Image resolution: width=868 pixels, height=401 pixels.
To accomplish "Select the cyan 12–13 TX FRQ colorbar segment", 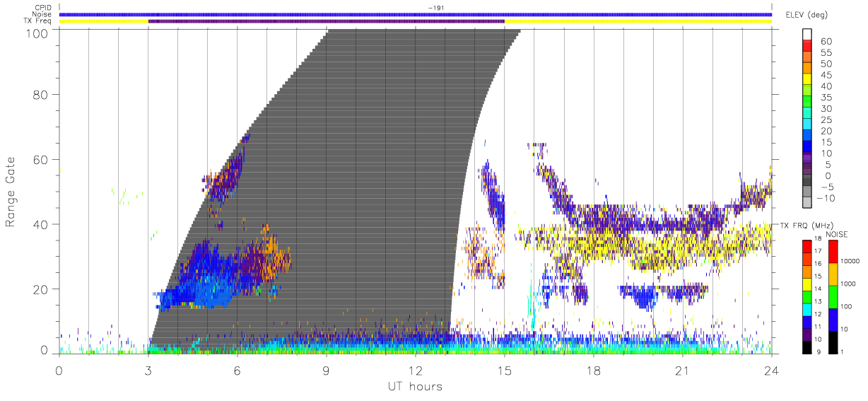I will coord(806,308).
